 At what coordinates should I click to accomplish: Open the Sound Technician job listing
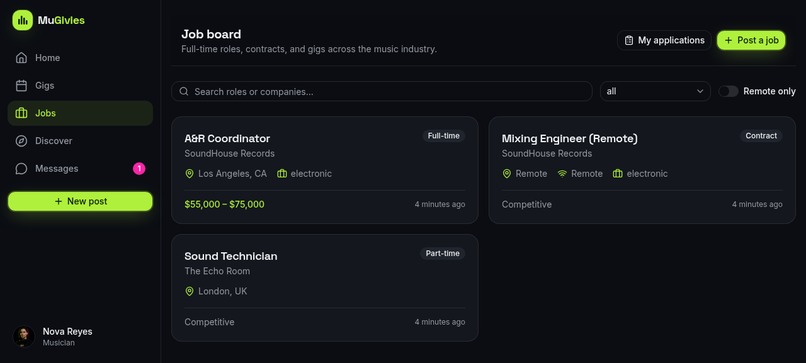coord(231,256)
